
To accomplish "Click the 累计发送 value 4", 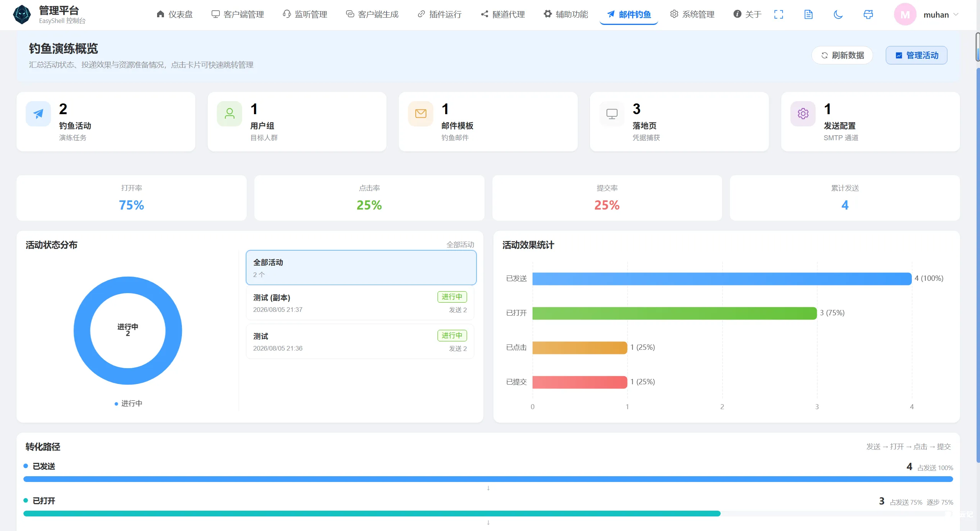I will [x=845, y=205].
